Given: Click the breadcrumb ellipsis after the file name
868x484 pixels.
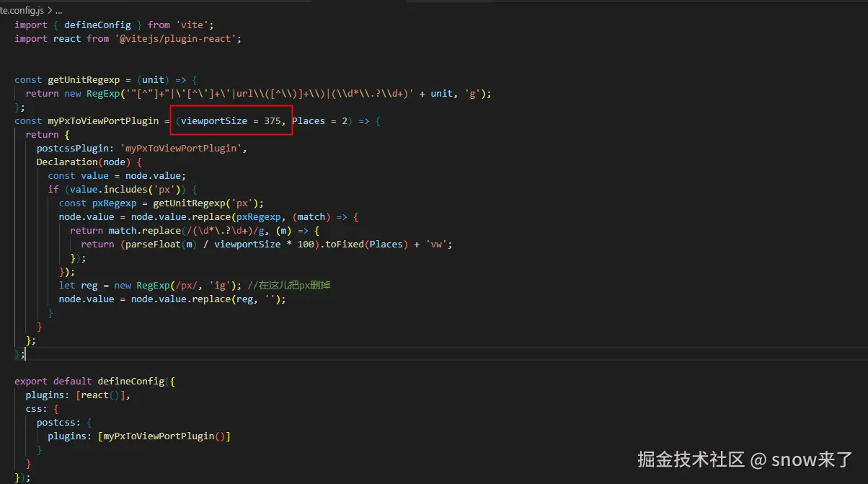Looking at the screenshot, I should (x=59, y=12).
